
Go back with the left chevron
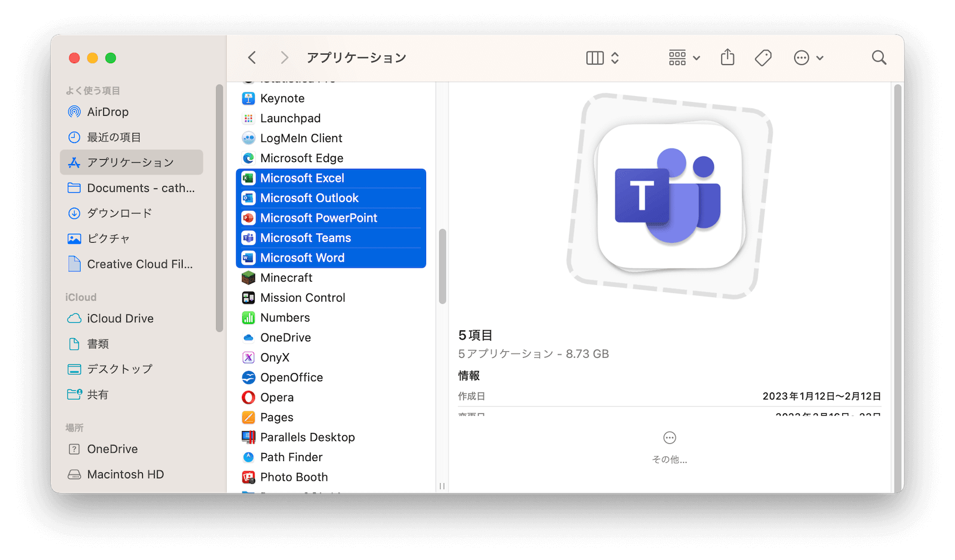[x=252, y=58]
